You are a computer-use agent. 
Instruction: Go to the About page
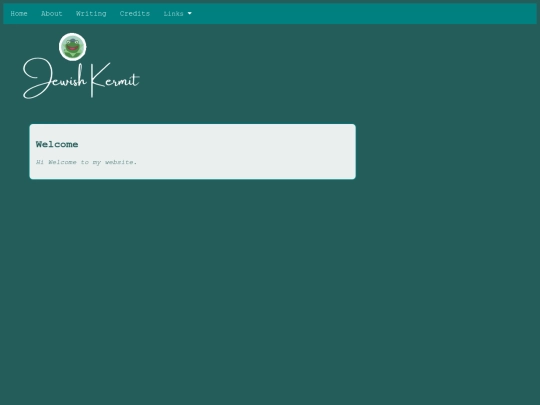(x=52, y=14)
